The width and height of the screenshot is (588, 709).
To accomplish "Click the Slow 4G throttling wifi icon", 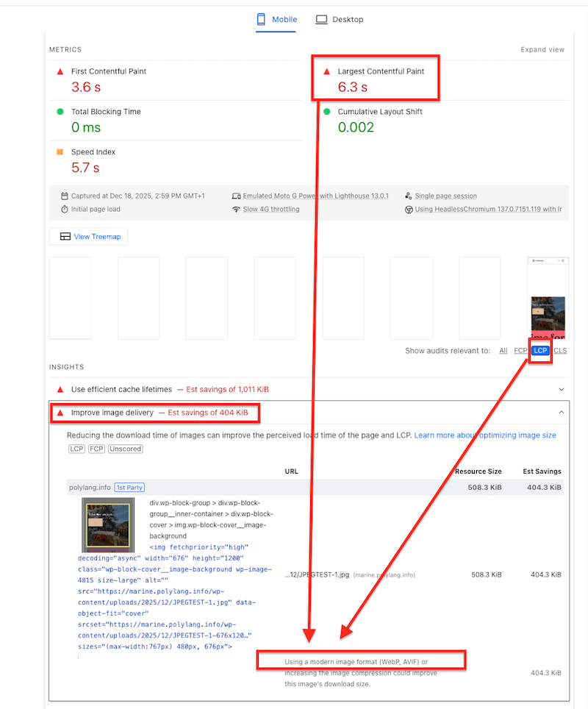I will tap(236, 210).
